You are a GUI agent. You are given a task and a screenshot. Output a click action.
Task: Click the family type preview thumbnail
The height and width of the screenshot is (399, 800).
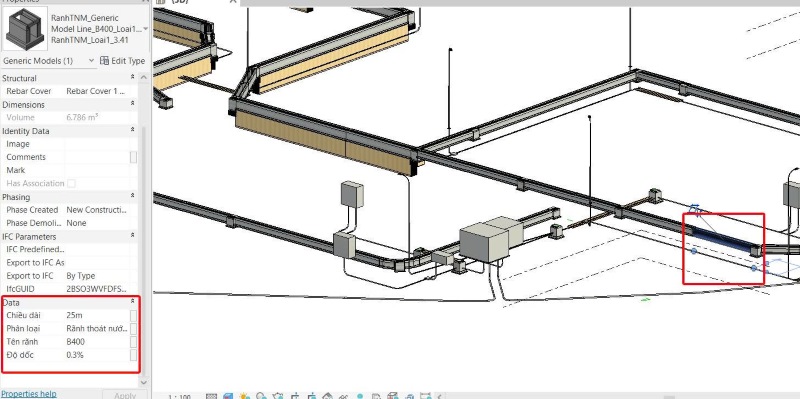(x=25, y=29)
